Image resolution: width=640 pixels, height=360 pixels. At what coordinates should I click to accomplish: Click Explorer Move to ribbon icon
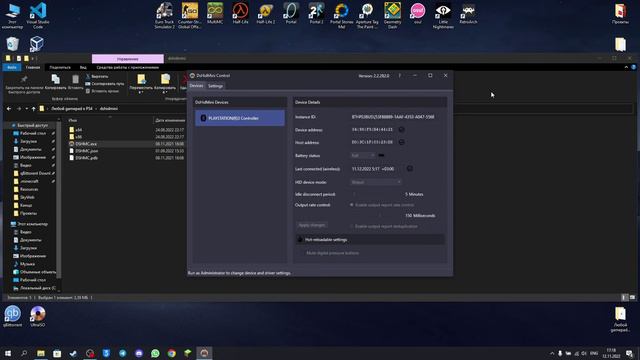(x=141, y=83)
